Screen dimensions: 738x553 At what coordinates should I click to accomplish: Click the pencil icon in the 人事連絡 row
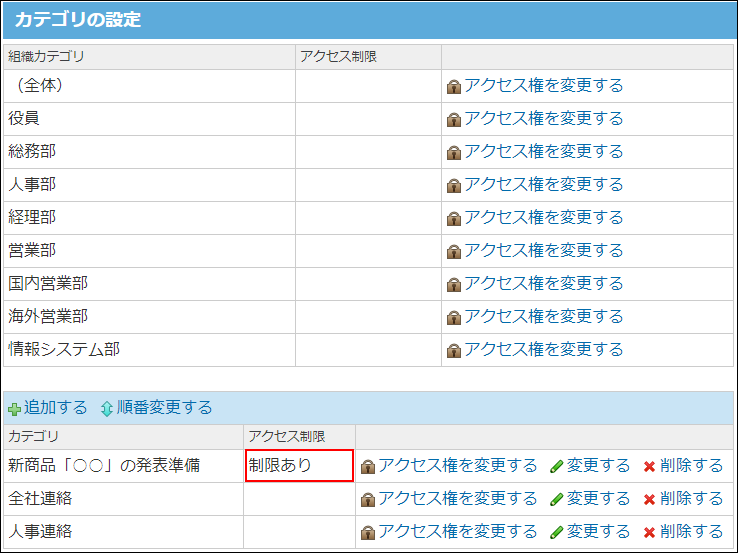(x=557, y=532)
